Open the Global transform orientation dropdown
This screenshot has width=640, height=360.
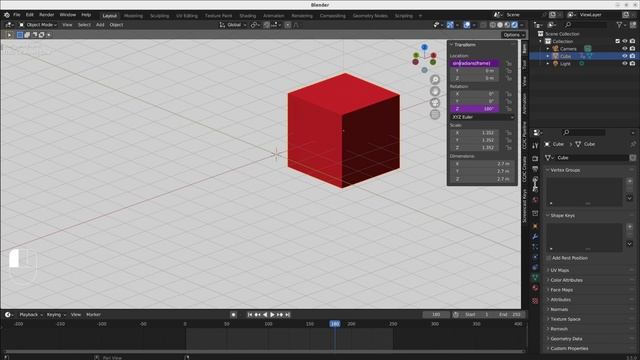tap(233, 25)
